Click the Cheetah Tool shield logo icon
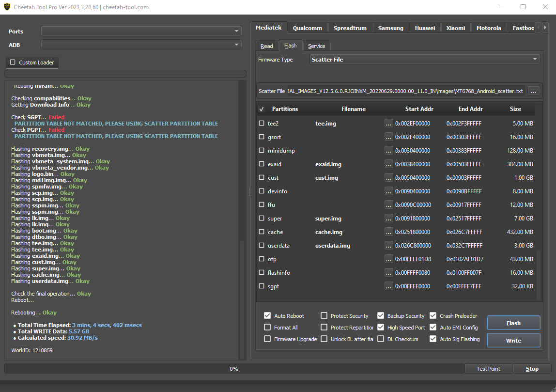 [6, 7]
